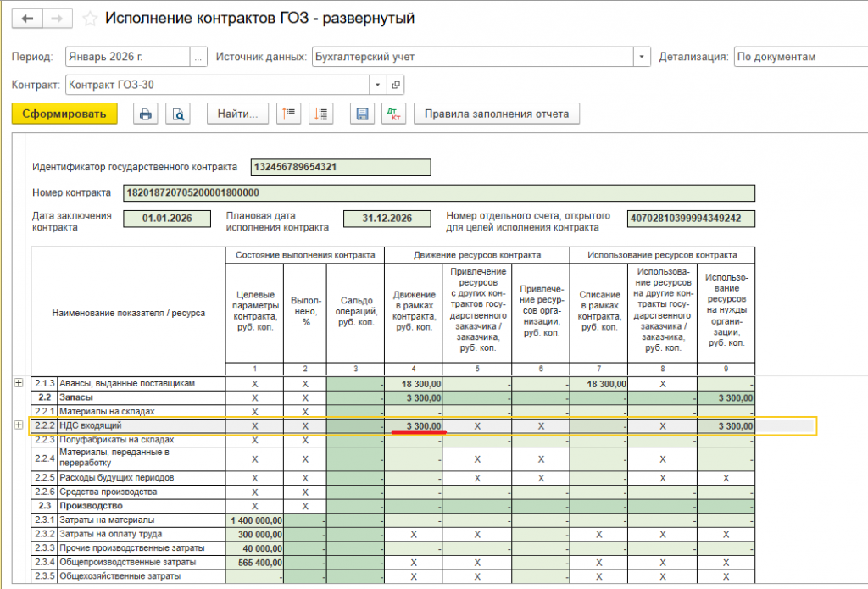Expand row 2.2.2 НДС входящий
Viewport: 868px width, 589px height.
point(19,425)
